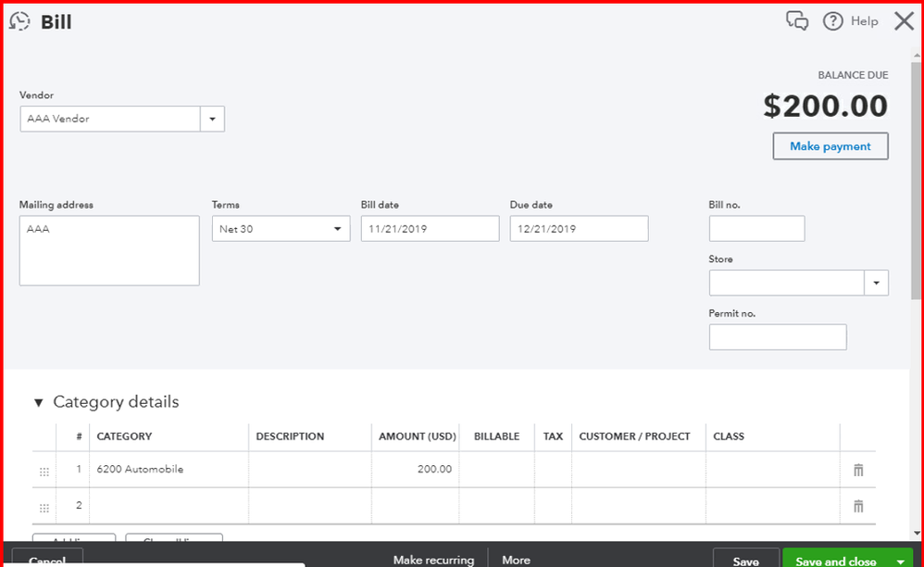Click the Store input field
This screenshot has height=567, width=924.
(787, 283)
